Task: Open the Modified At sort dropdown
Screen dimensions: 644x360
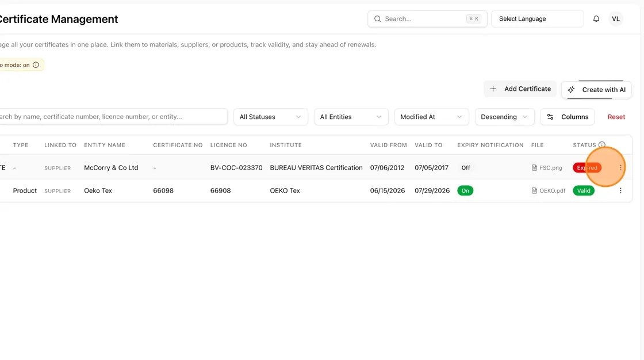Action: tap(431, 117)
